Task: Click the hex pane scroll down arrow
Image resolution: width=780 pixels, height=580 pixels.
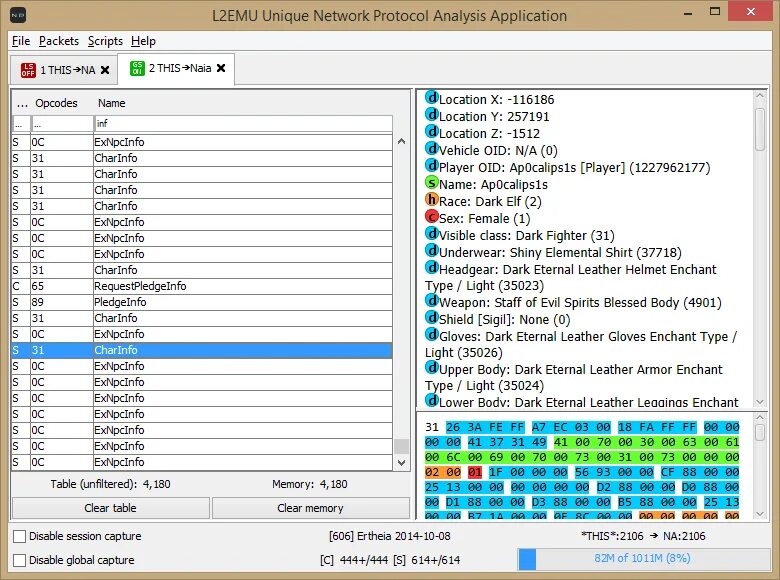Action: click(x=760, y=513)
